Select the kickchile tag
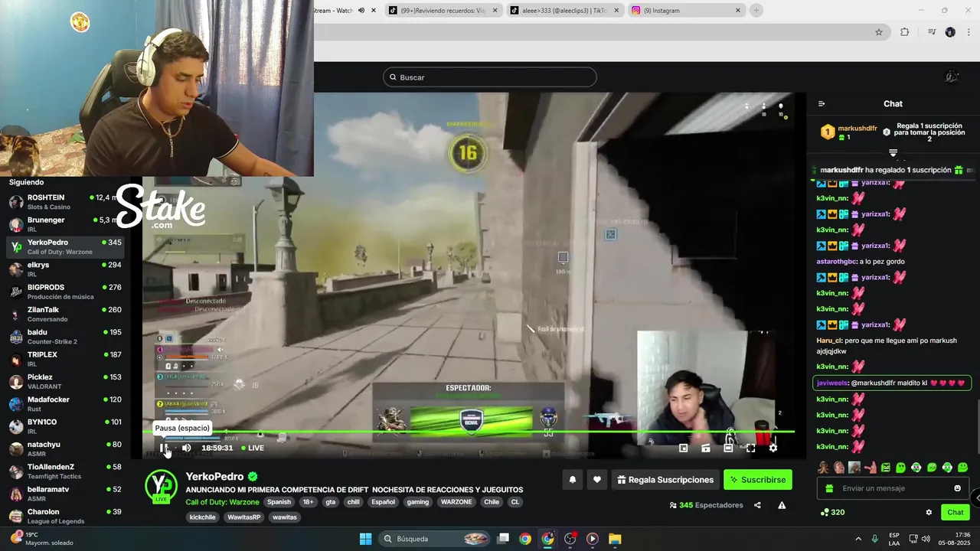Screen dimensions: 980x551 pos(203,517)
